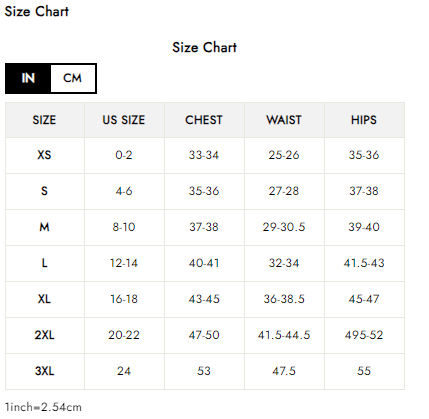Click the 12-14 US size cell
Viewport: 429px width, 419px height.
pos(124,263)
